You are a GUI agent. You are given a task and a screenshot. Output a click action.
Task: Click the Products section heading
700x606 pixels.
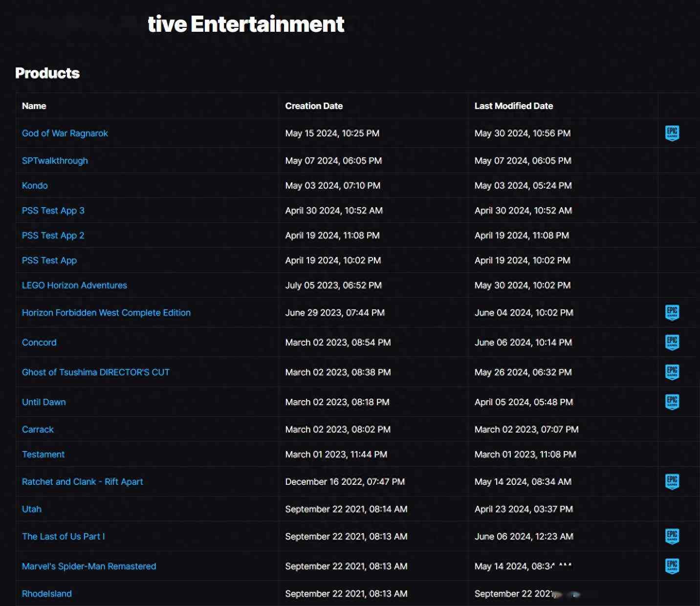tap(47, 73)
